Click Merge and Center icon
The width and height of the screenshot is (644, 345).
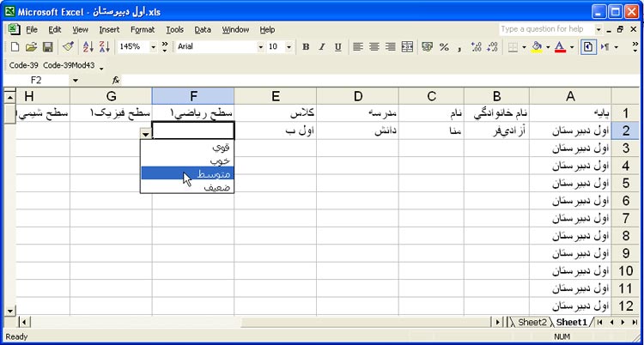coord(407,47)
